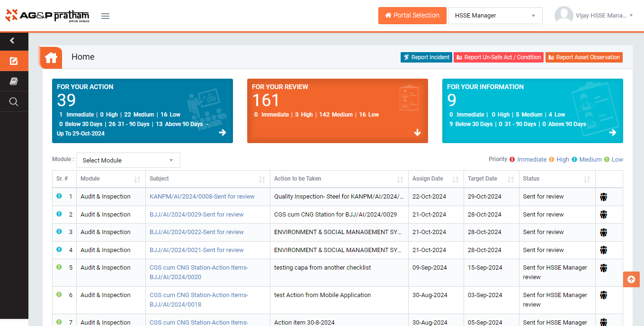
Task: Open the book icon in sidebar
Action: [14, 81]
